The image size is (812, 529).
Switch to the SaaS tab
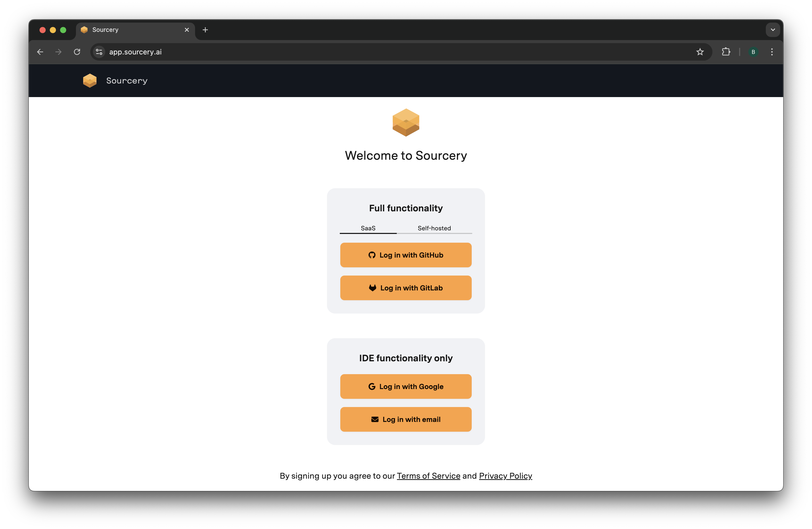368,228
